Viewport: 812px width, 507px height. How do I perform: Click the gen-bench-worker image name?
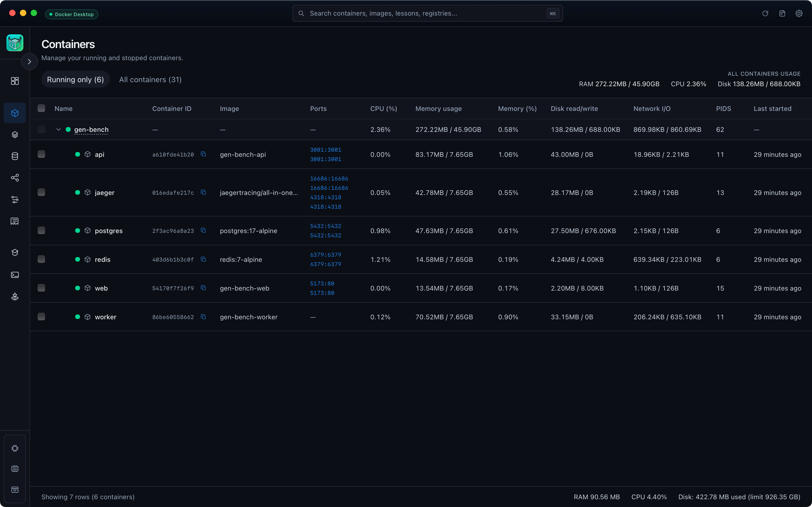pyautogui.click(x=248, y=317)
